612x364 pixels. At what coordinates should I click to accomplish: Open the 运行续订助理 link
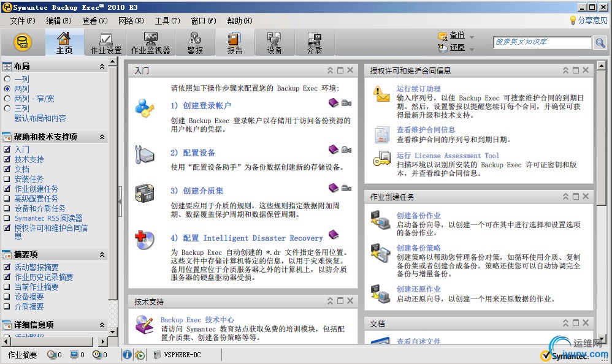point(418,89)
